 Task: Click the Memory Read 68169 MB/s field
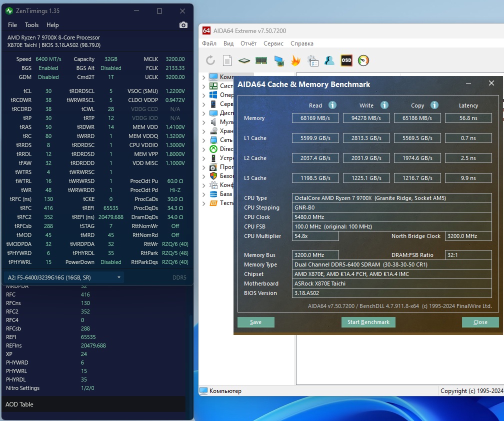(315, 118)
